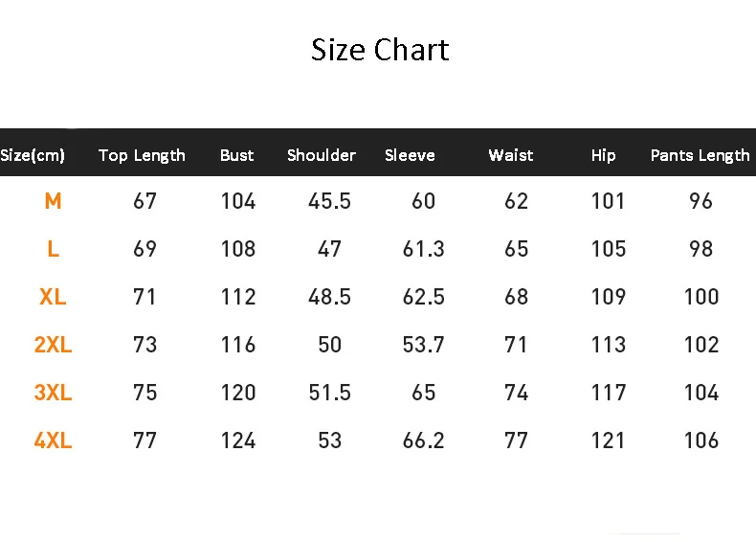Click the Hip column header
Screen dimensions: 756x542
coord(604,155)
